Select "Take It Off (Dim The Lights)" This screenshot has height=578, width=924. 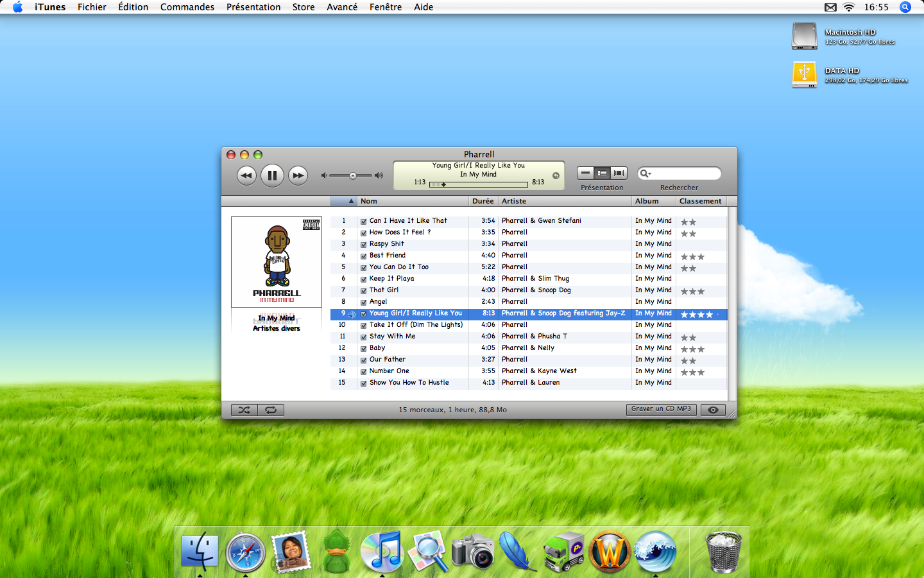pyautogui.click(x=416, y=325)
